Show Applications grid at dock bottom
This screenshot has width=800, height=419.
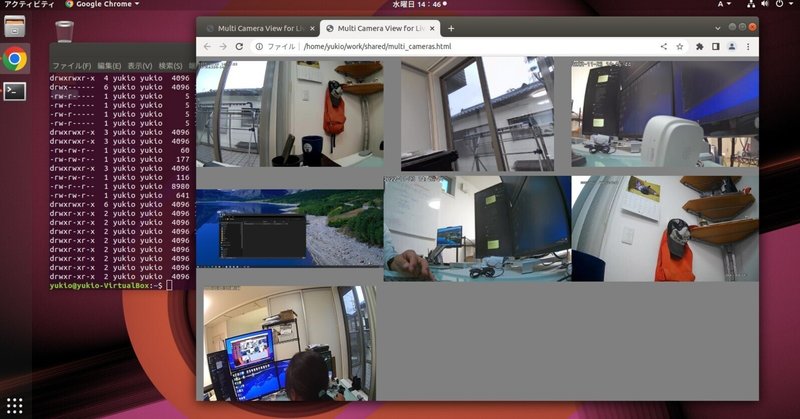pyautogui.click(x=14, y=406)
